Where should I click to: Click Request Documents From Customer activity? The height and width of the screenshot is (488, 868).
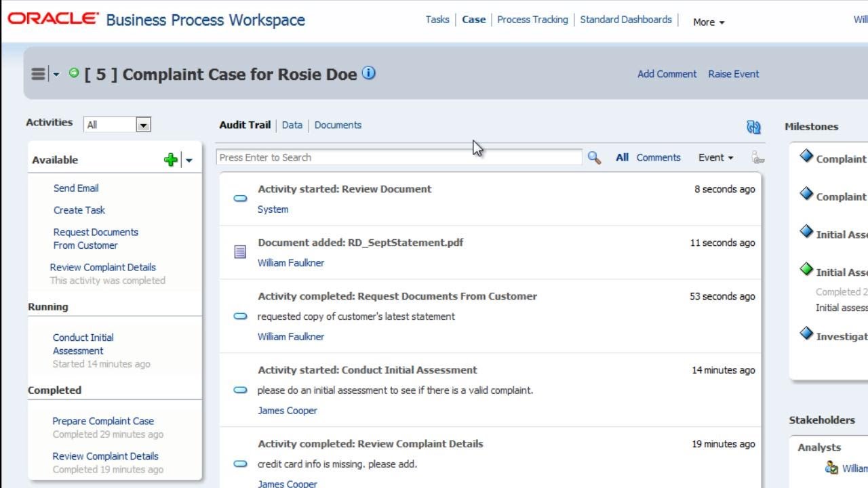[96, 239]
